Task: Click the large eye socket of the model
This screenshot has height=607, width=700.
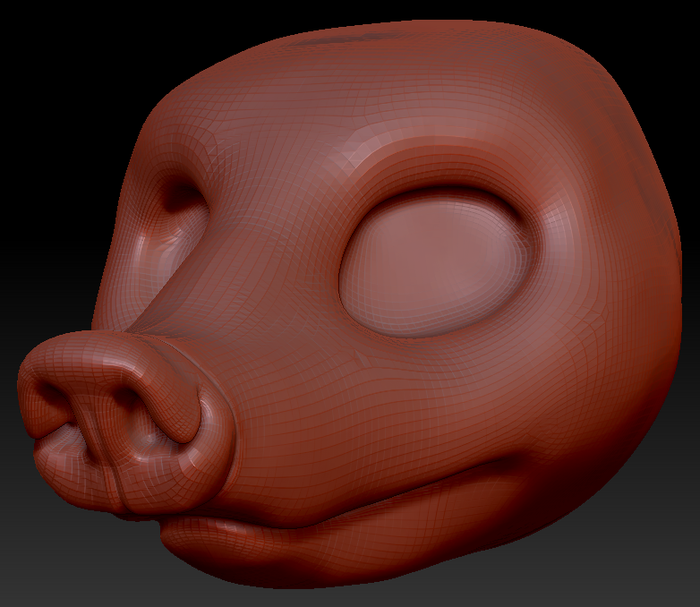Action: 437,263
